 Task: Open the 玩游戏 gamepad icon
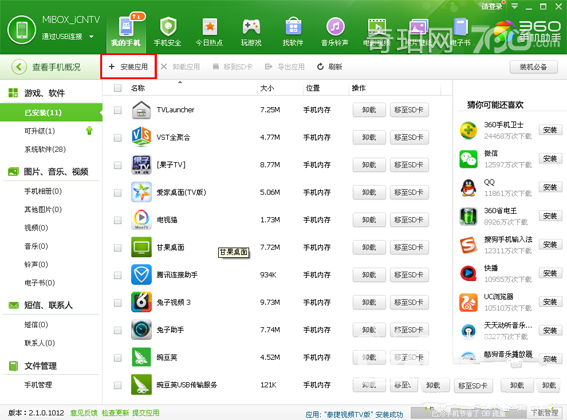click(251, 27)
